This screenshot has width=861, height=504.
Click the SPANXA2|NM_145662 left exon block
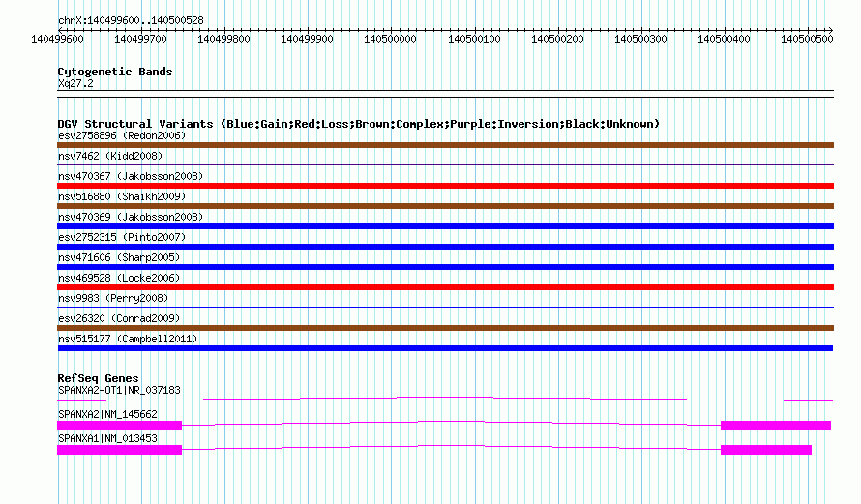click(119, 426)
